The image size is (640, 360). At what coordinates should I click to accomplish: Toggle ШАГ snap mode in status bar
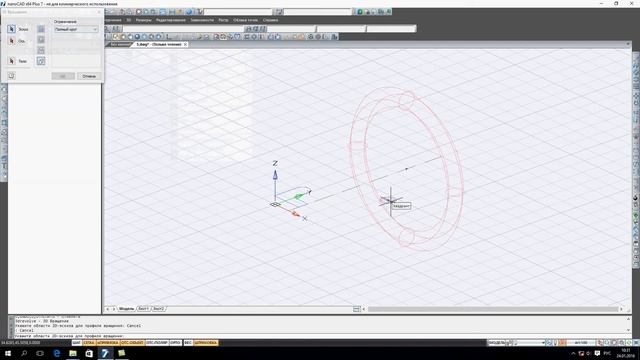coord(76,343)
